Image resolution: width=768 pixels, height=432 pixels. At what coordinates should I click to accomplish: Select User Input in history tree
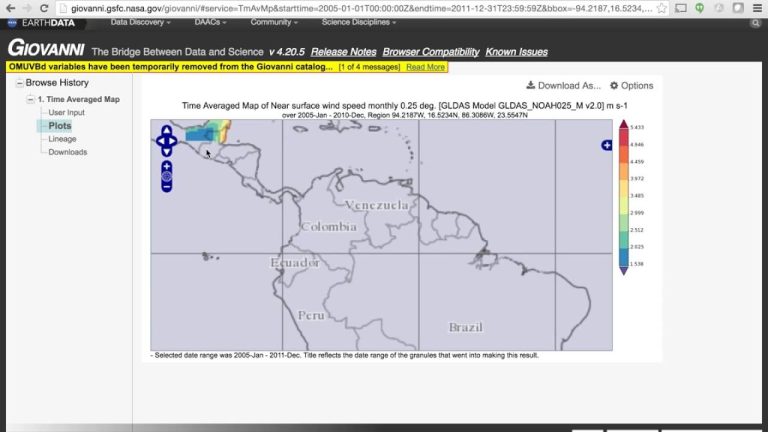66,113
